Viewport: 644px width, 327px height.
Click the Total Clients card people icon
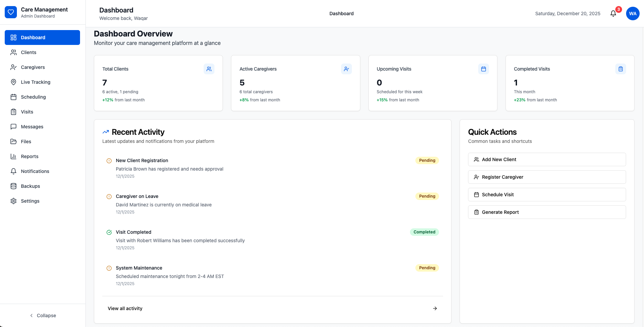pos(209,69)
